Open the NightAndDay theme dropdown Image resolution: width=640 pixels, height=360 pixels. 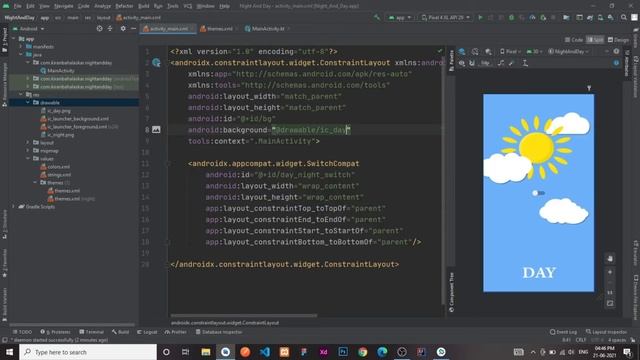click(569, 51)
